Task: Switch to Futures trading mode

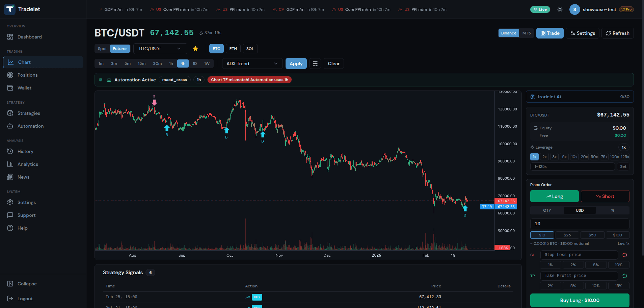Action: pyautogui.click(x=120, y=49)
